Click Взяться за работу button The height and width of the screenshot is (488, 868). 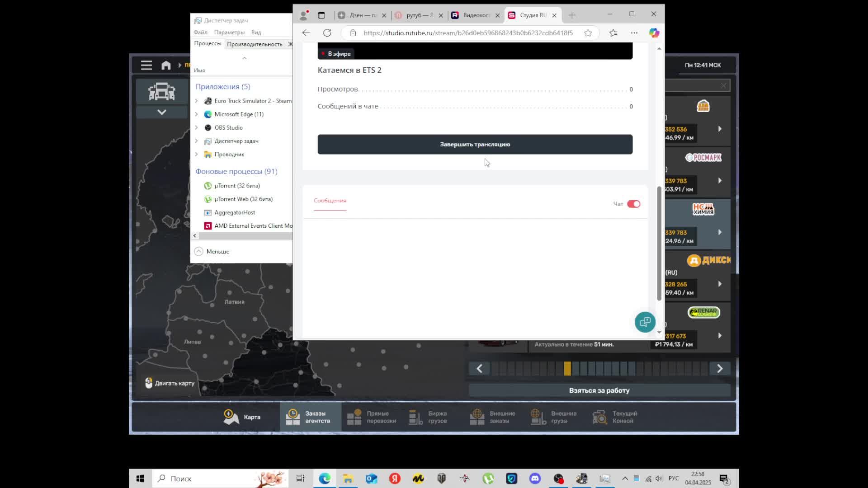point(599,390)
